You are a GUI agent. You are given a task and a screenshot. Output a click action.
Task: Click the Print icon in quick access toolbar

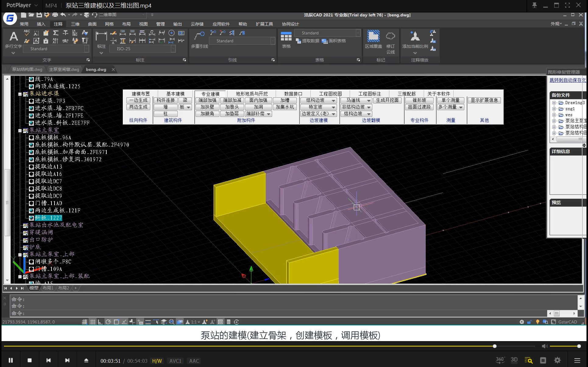55,15
